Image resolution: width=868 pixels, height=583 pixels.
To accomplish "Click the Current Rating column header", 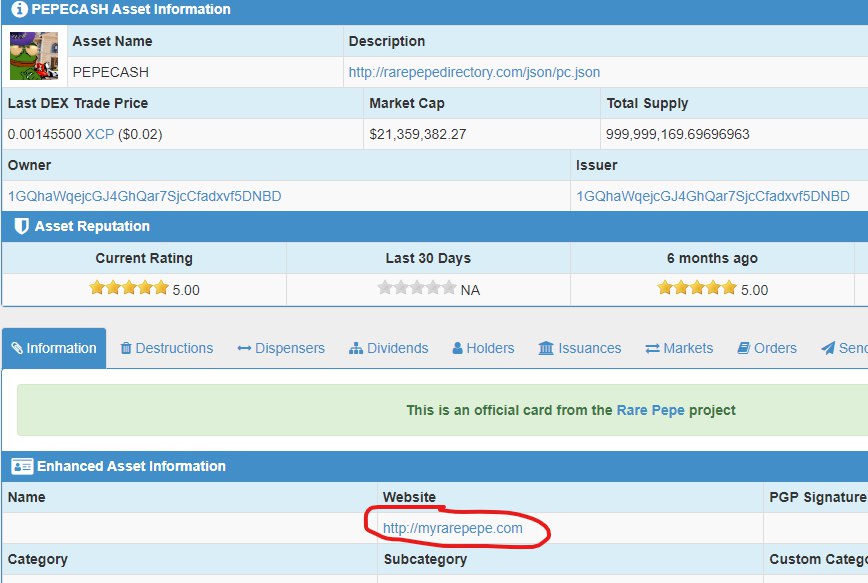I will point(144,258).
